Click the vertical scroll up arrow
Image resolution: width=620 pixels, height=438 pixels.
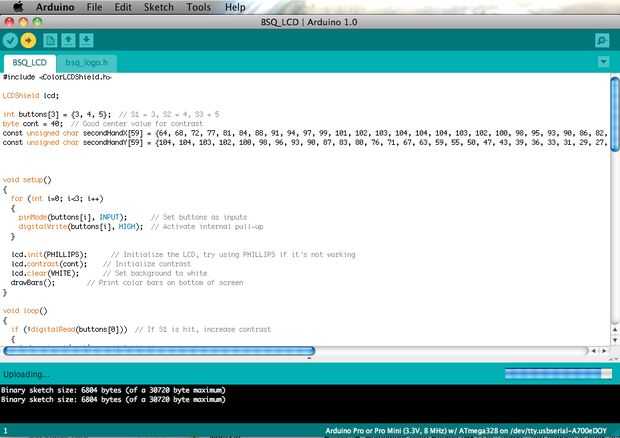(x=615, y=329)
